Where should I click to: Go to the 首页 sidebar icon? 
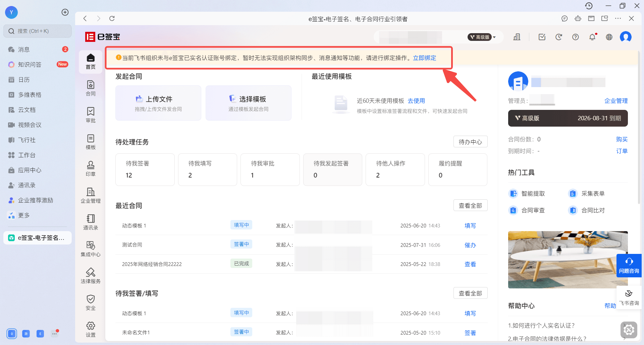point(91,62)
